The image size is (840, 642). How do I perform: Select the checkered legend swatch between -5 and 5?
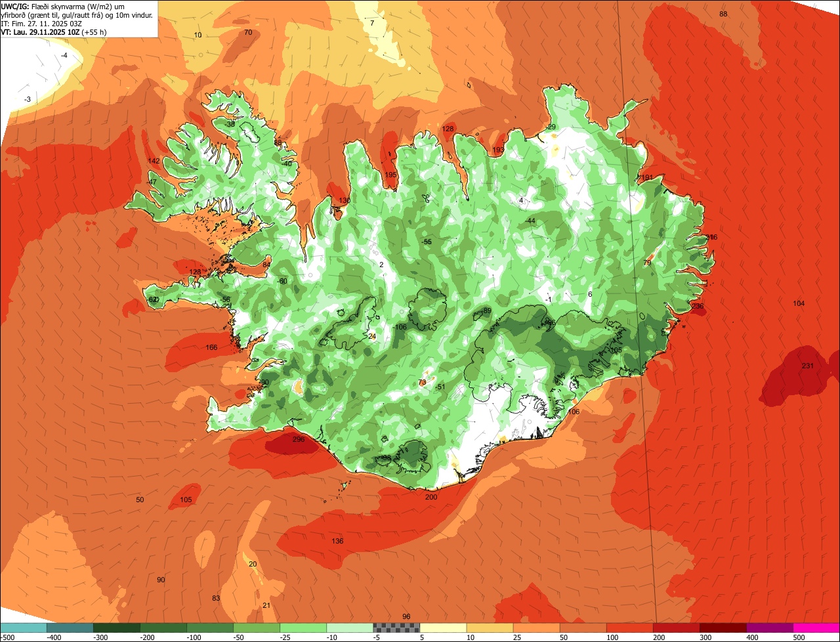click(396, 628)
